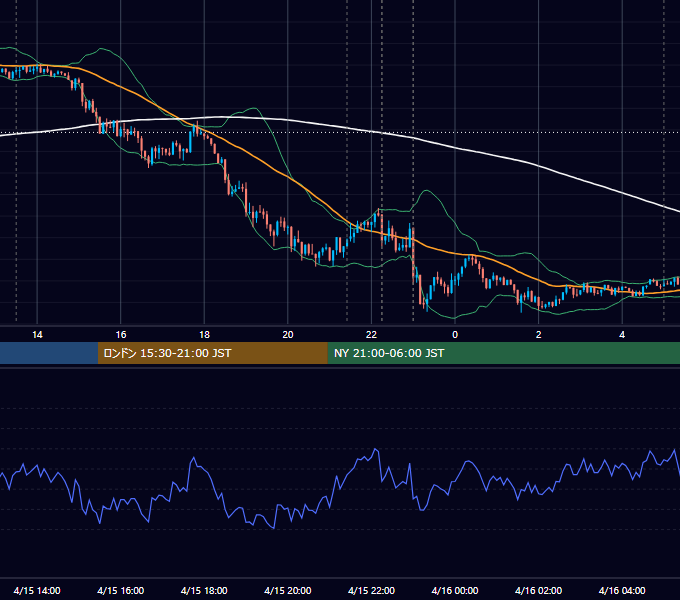The height and width of the screenshot is (600, 680).
Task: Click the 4/15 18:00 label on the indicator axis
Action: pyautogui.click(x=204, y=590)
